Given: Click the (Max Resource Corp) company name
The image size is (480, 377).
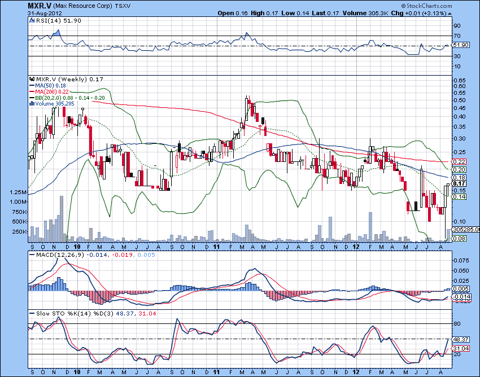Looking at the screenshot, I should click(83, 6).
